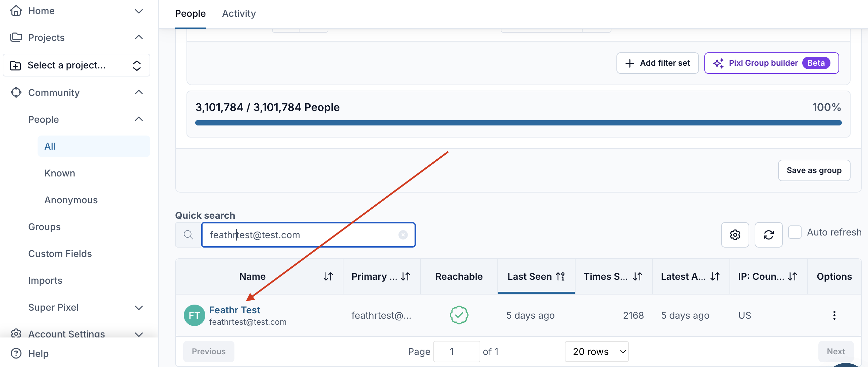Expand the Super Pixel menu
Image resolution: width=868 pixels, height=367 pixels.
[139, 307]
